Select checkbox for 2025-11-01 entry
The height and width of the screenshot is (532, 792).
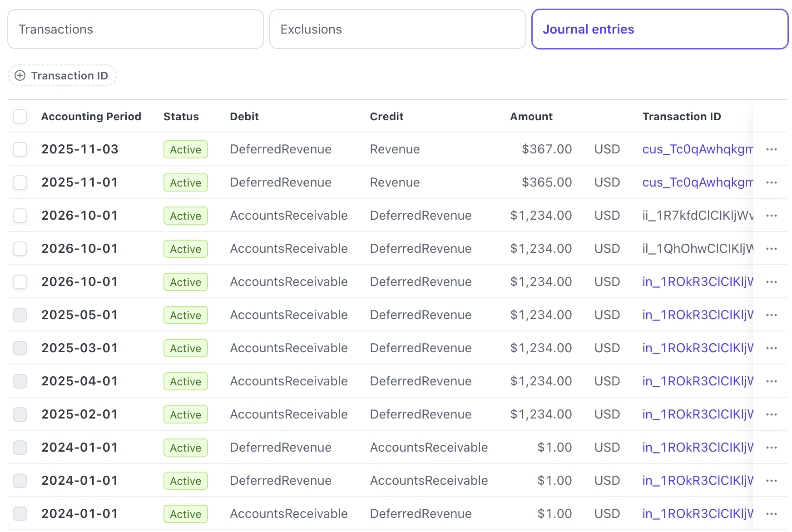click(x=20, y=182)
